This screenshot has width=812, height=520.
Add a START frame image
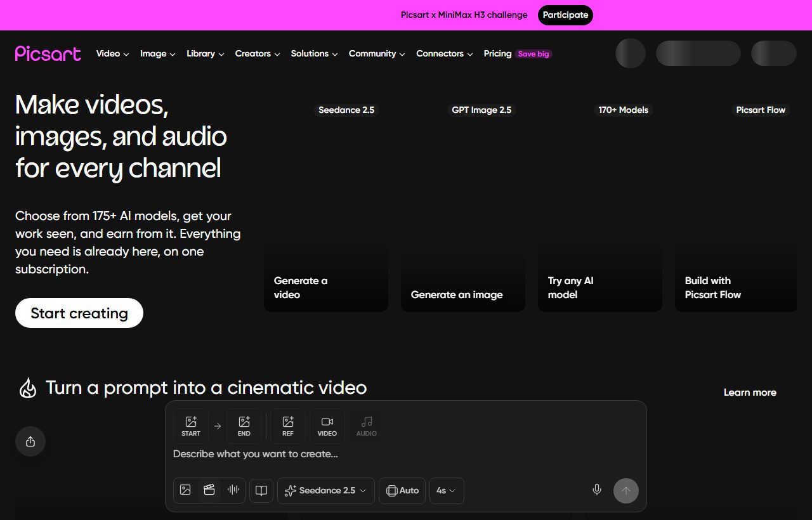click(x=191, y=426)
